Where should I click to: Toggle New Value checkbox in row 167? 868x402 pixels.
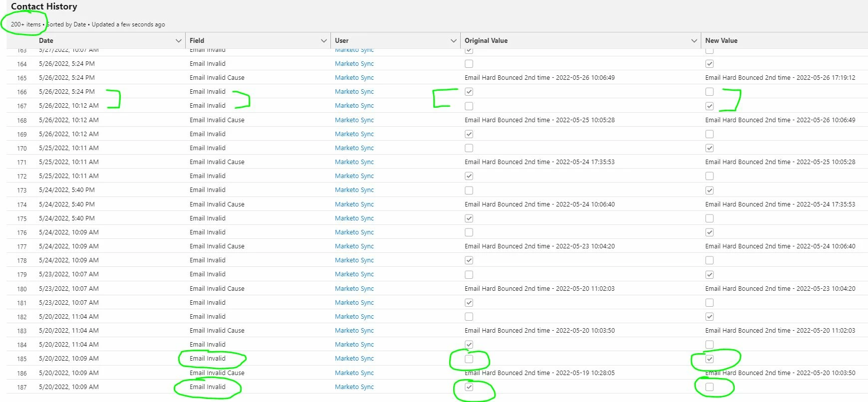[x=709, y=106]
